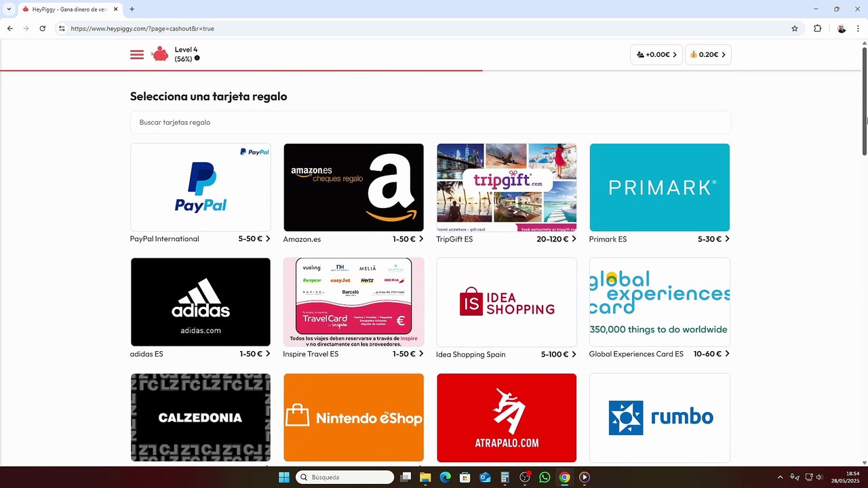Expand Global Experiences Card ES chevron
868x488 pixels.
point(727,354)
